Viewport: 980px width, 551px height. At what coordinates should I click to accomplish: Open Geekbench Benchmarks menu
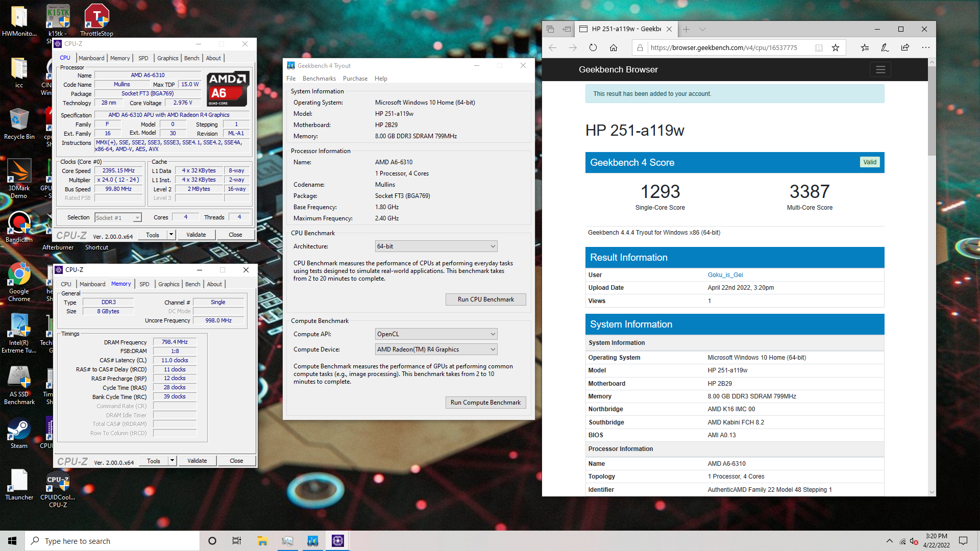[319, 79]
